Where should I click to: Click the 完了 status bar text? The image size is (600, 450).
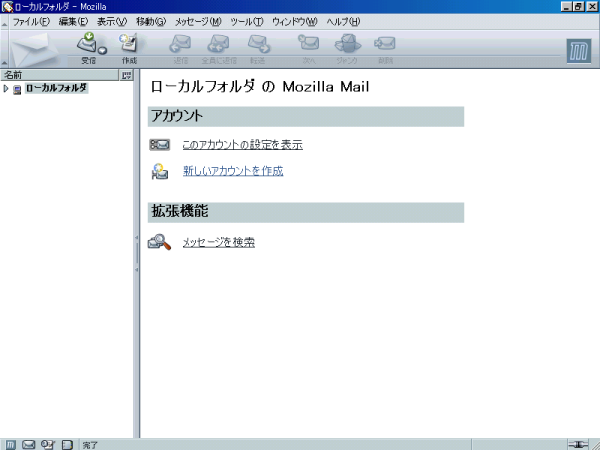[x=90, y=445]
